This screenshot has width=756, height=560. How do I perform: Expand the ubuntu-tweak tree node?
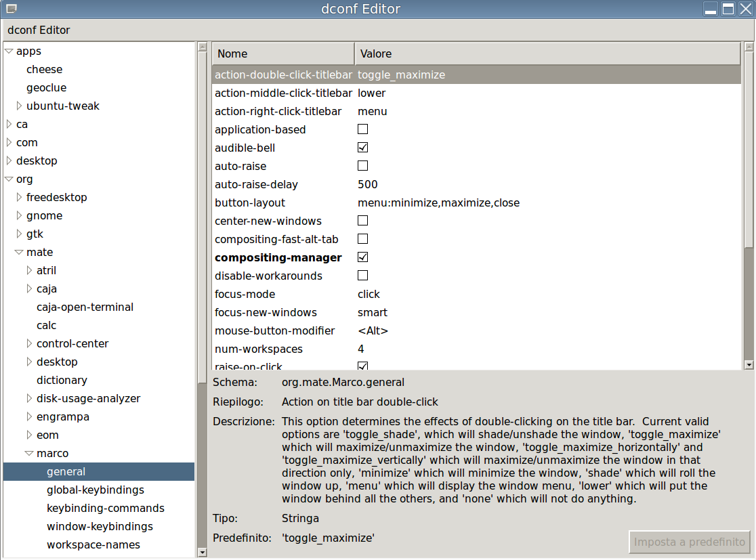click(x=19, y=106)
